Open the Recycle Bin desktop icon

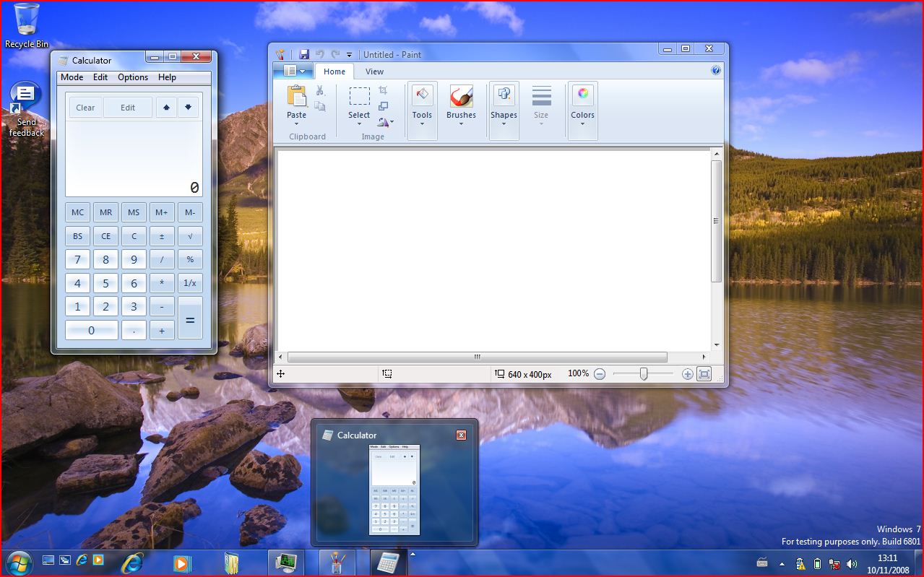pyautogui.click(x=27, y=25)
